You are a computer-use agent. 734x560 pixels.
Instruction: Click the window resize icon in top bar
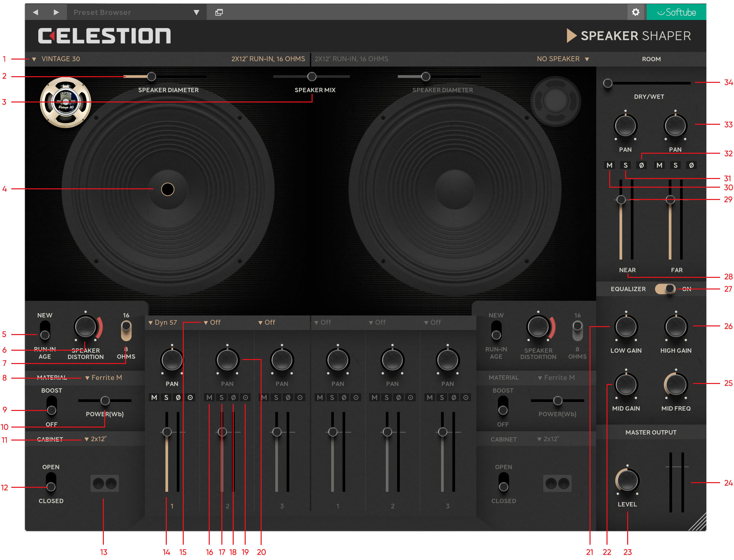[x=219, y=12]
